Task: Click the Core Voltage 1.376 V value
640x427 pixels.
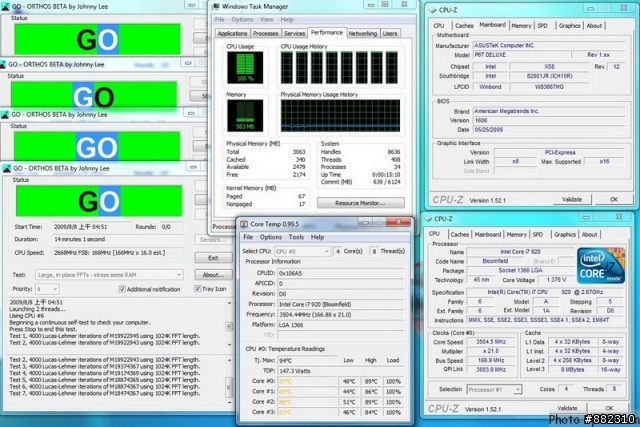Action: pyautogui.click(x=556, y=280)
